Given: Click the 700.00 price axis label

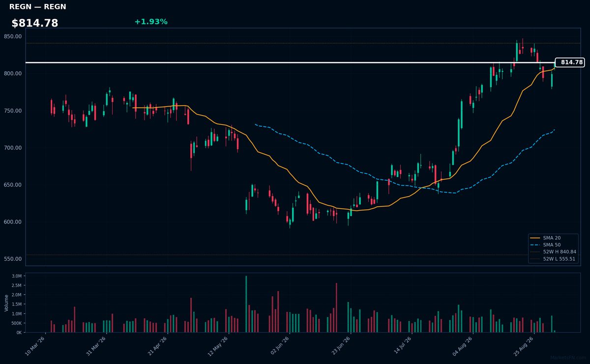Looking at the screenshot, I should coord(12,148).
